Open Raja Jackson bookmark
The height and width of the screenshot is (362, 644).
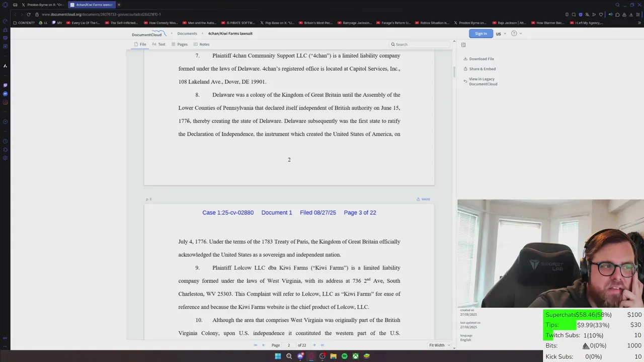pyautogui.click(x=509, y=23)
